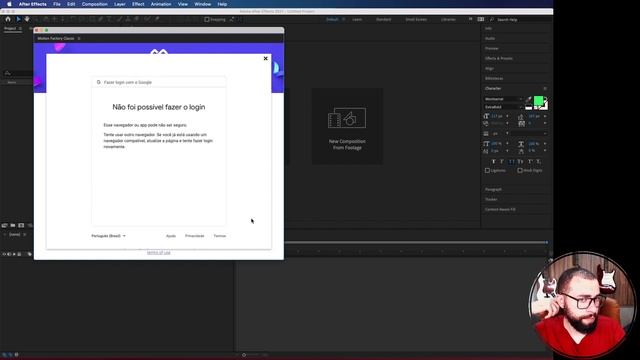Open the Montserrat font family dropdown
640x360 pixels.
coord(503,99)
